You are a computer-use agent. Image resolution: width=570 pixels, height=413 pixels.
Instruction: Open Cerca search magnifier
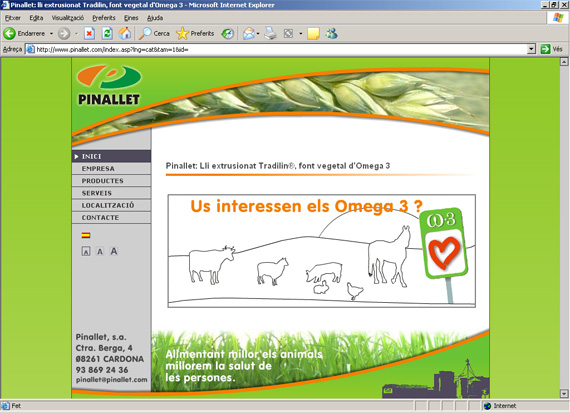click(145, 33)
